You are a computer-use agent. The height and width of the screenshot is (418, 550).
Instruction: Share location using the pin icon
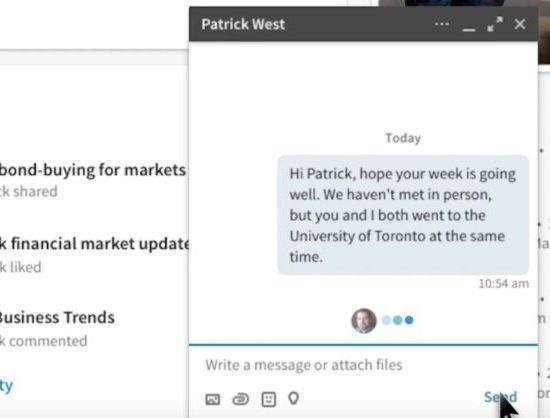pyautogui.click(x=294, y=398)
